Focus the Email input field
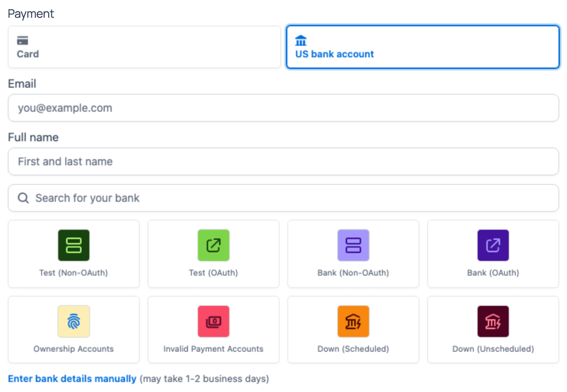567x392 pixels. [283, 108]
